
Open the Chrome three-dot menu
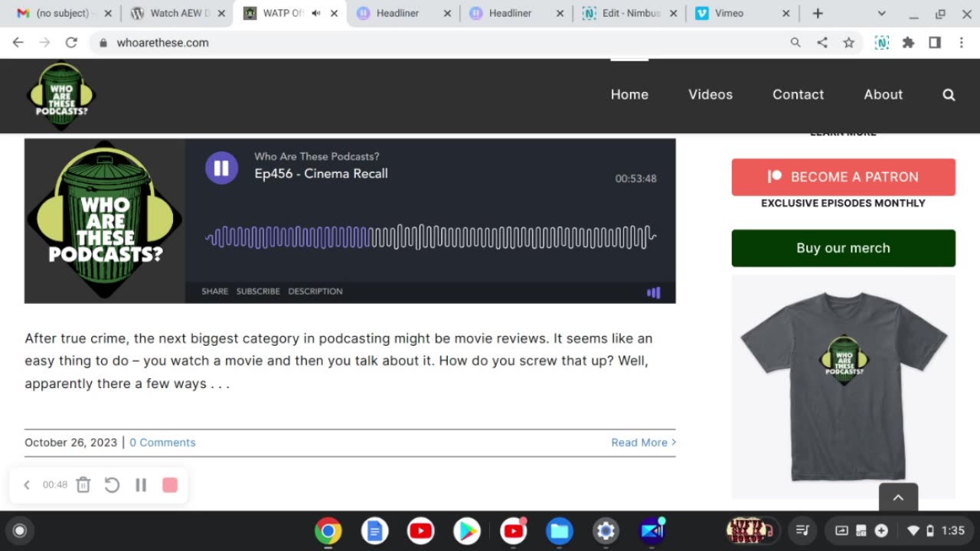tap(961, 43)
